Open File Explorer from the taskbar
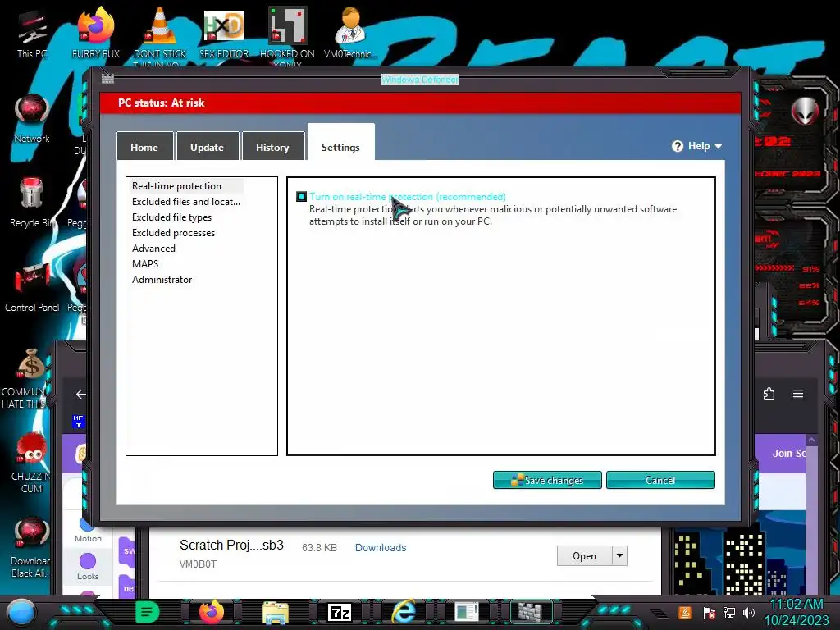This screenshot has width=840, height=630. pos(276,612)
